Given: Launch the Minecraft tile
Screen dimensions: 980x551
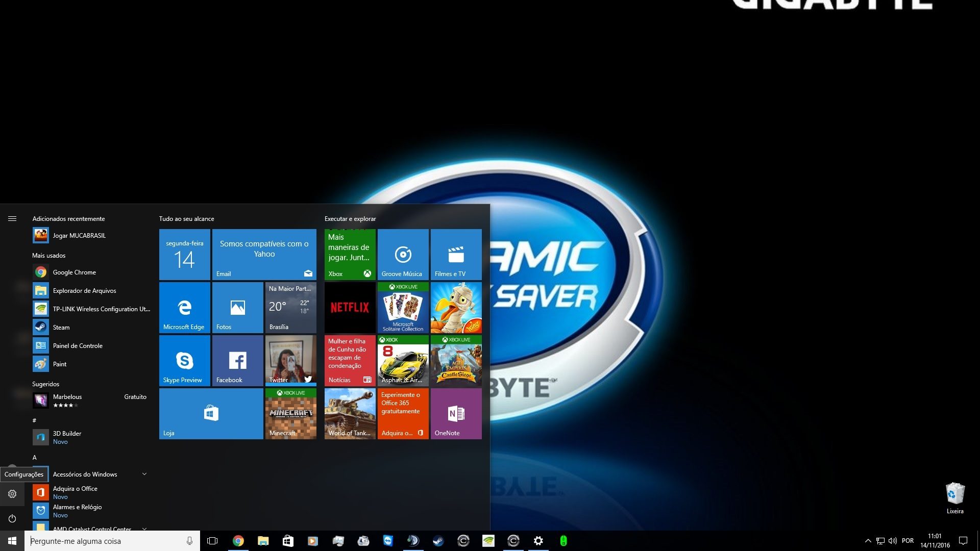Looking at the screenshot, I should click(291, 414).
